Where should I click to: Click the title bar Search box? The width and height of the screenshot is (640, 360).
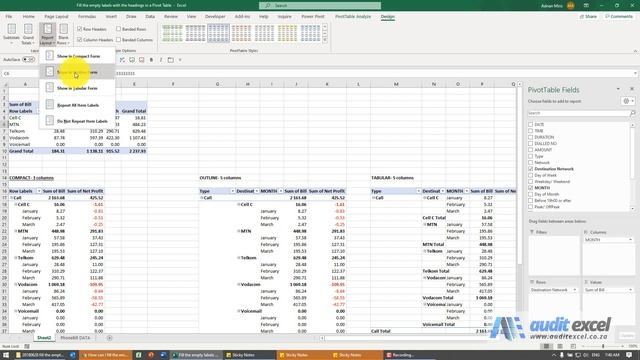pos(320,5)
